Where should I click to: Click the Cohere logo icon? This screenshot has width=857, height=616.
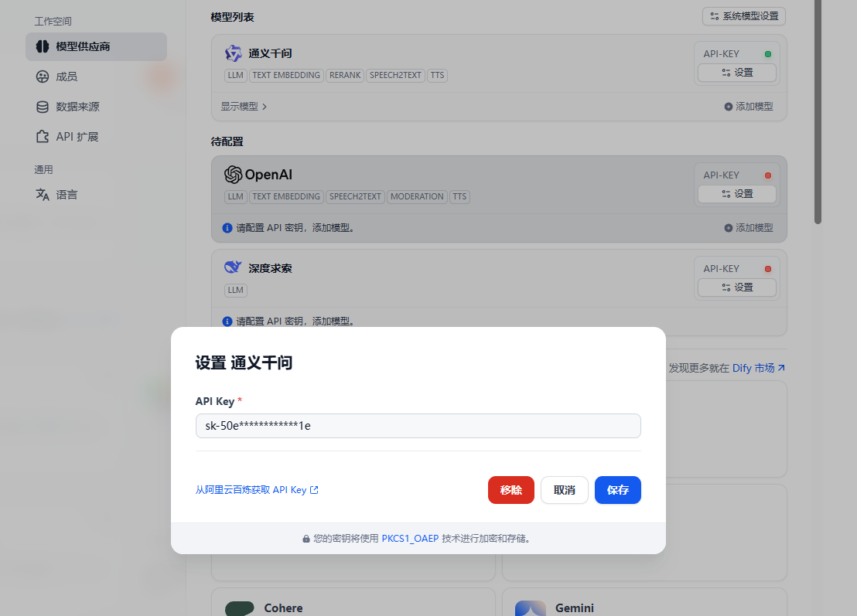(x=240, y=608)
